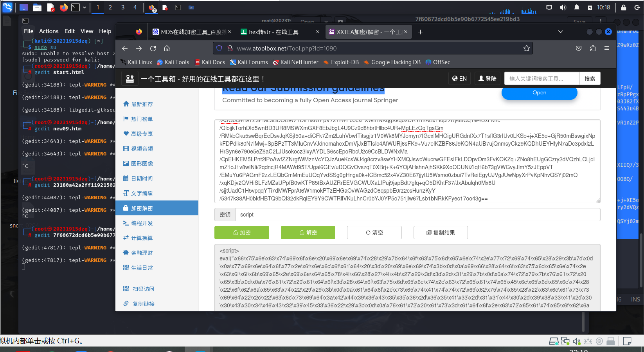Click the green 加密 encrypt button

(x=242, y=233)
